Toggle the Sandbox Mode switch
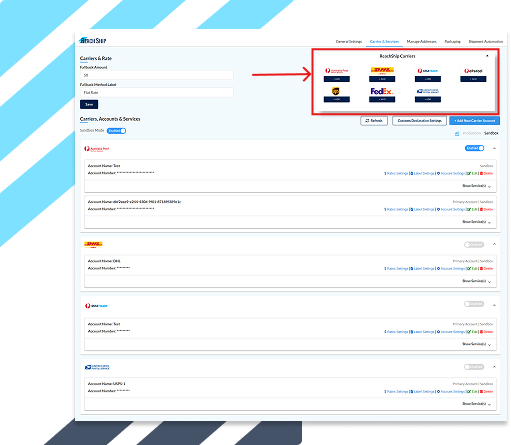Image resolution: width=511 pixels, height=445 pixels. tap(116, 131)
